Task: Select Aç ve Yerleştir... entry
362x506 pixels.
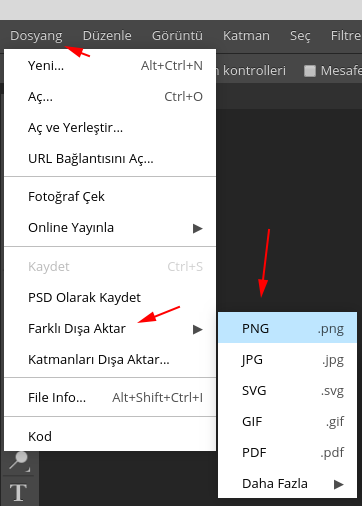Action: click(x=110, y=128)
